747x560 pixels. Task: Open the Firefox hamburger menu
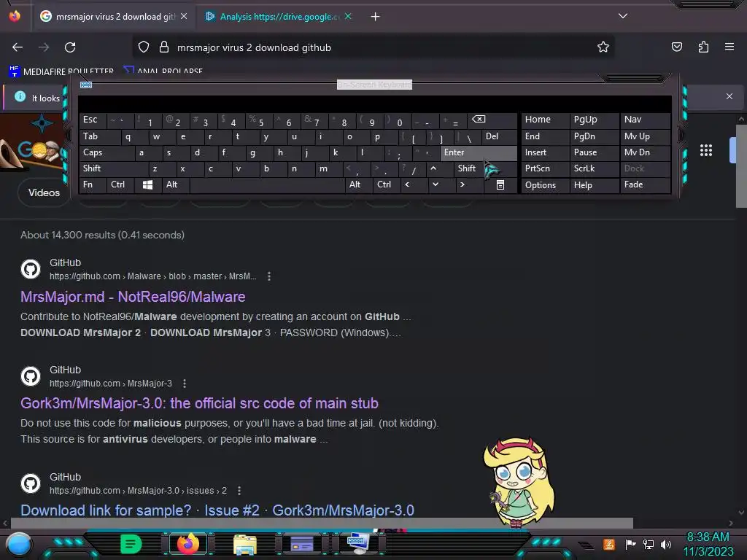(x=729, y=47)
